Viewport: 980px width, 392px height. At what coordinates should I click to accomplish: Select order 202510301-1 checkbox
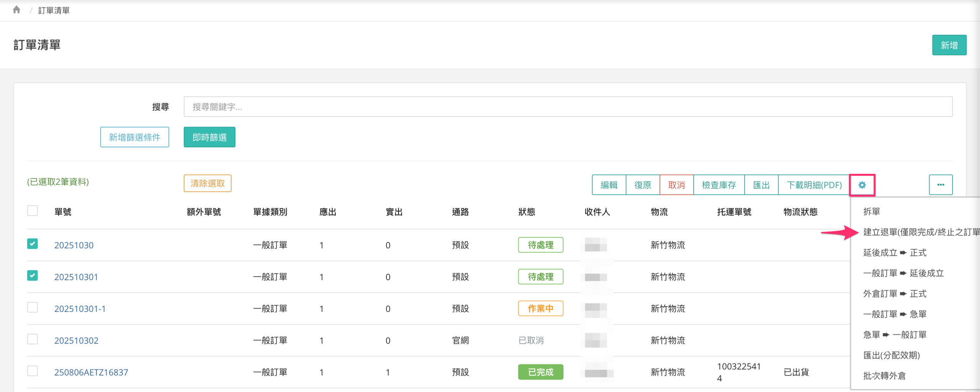[33, 308]
